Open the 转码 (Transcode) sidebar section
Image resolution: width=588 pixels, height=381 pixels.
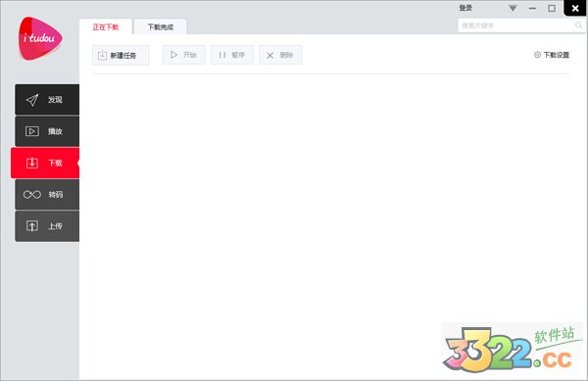(x=47, y=195)
